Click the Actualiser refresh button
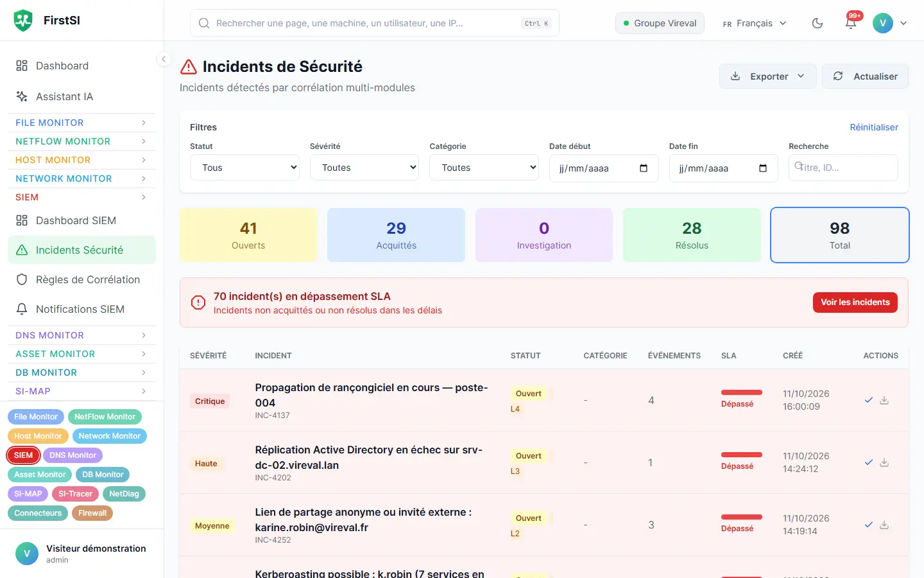The width and height of the screenshot is (924, 578). tap(865, 76)
